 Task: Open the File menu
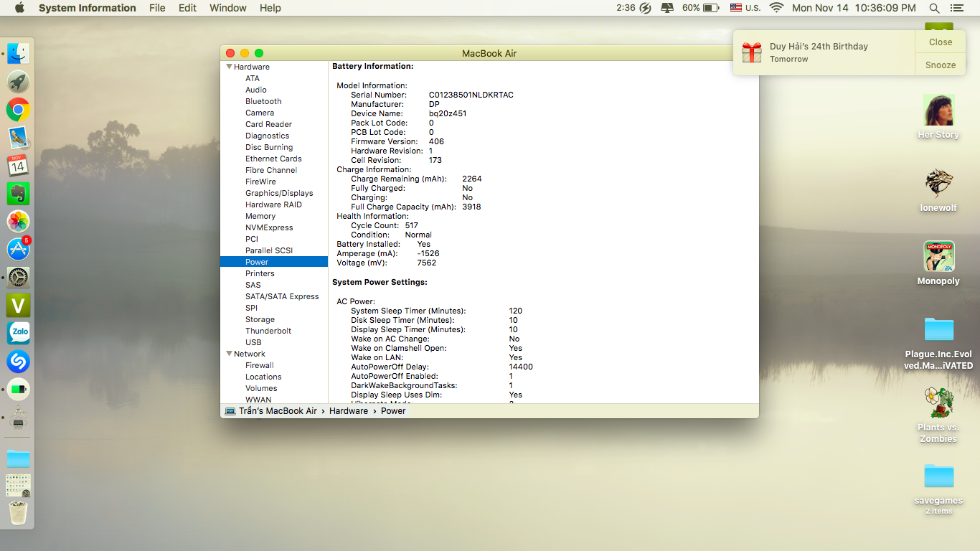[x=157, y=8]
